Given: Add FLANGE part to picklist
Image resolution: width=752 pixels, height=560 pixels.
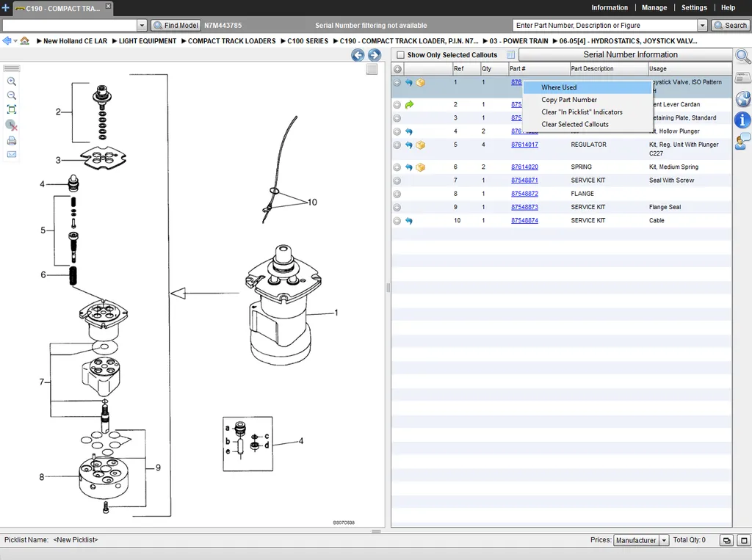Looking at the screenshot, I should (x=397, y=194).
